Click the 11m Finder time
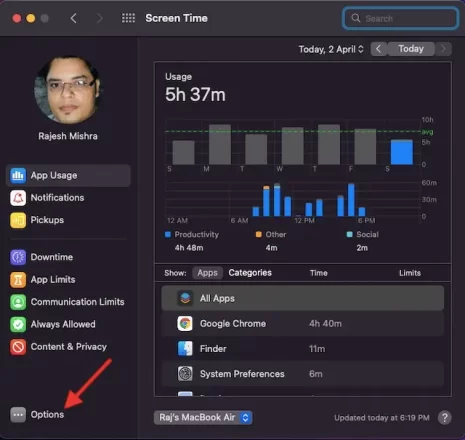465x440 pixels. (317, 349)
